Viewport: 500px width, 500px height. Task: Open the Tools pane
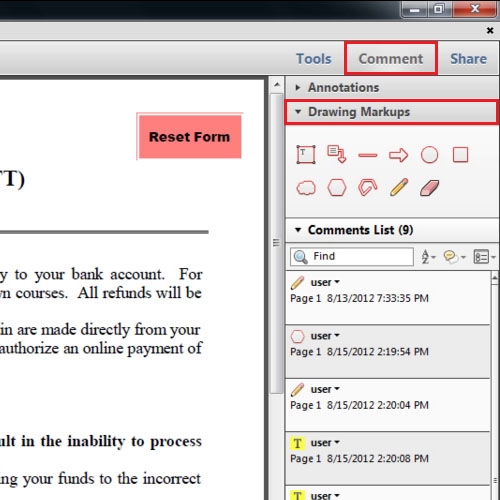point(314,59)
